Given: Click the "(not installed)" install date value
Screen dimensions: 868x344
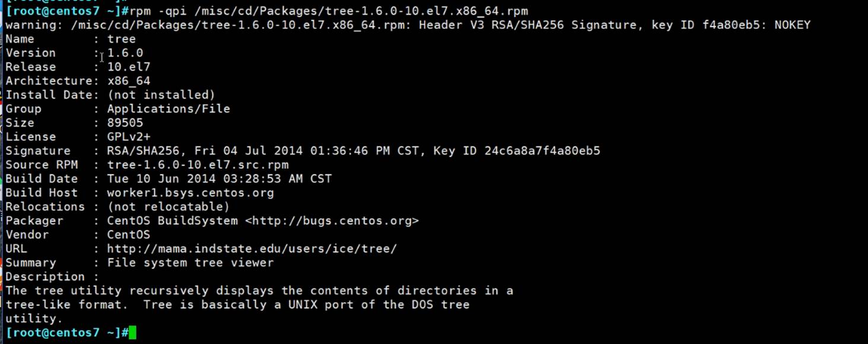Looking at the screenshot, I should click(x=161, y=95).
